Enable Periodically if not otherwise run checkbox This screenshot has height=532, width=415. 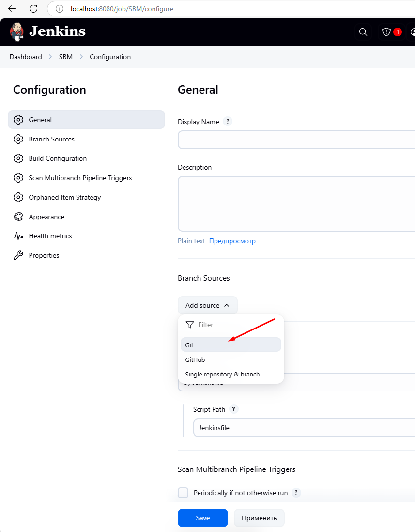[x=183, y=493]
